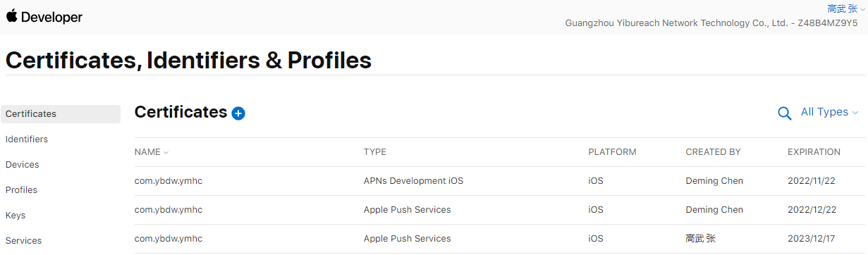
Task: Open Devices from the sidebar
Action: point(23,165)
